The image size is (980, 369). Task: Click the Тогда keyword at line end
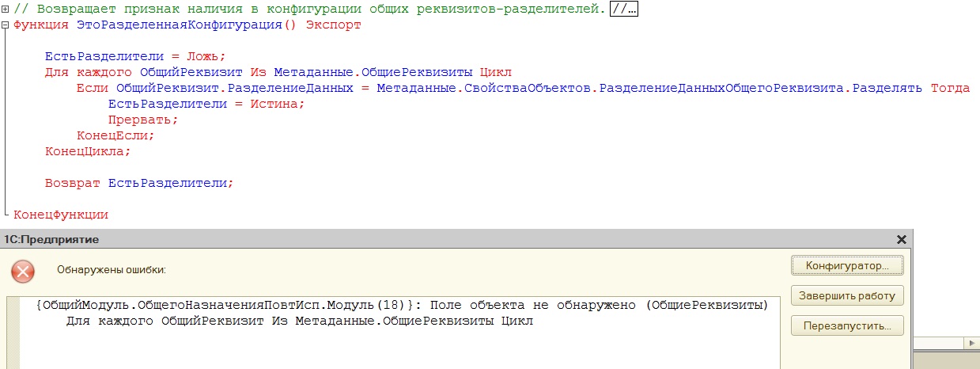tap(950, 88)
